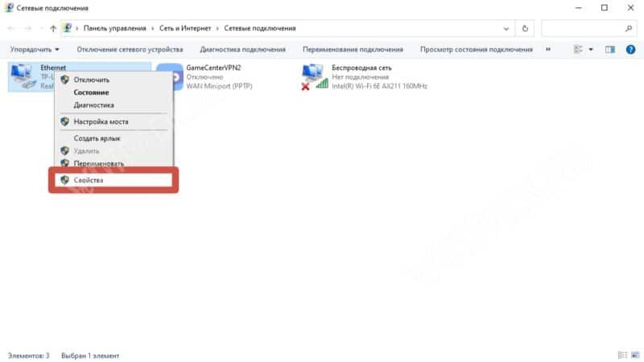Viewport: 644px width, 362px height.
Task: Open the address bar history dropdown
Action: point(506,28)
